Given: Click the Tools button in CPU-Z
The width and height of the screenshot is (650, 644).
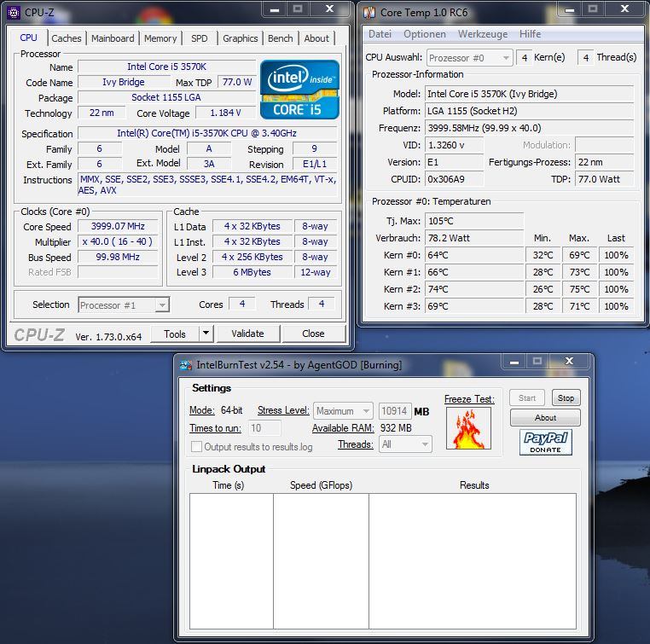Looking at the screenshot, I should pyautogui.click(x=175, y=334).
